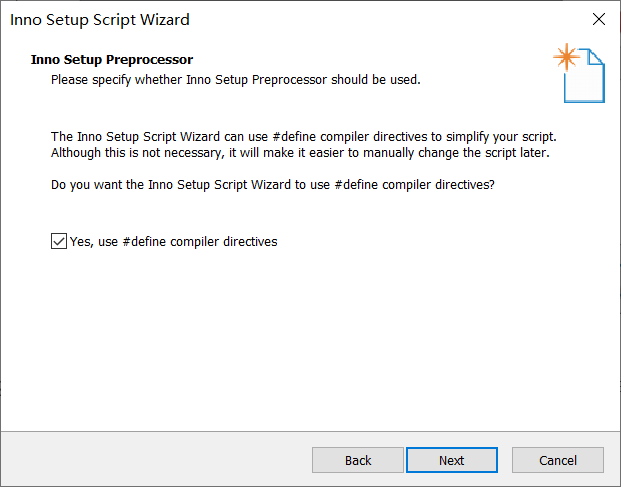Uncheck the #define compiler directives checkbox
The height and width of the screenshot is (487, 621).
(x=59, y=241)
